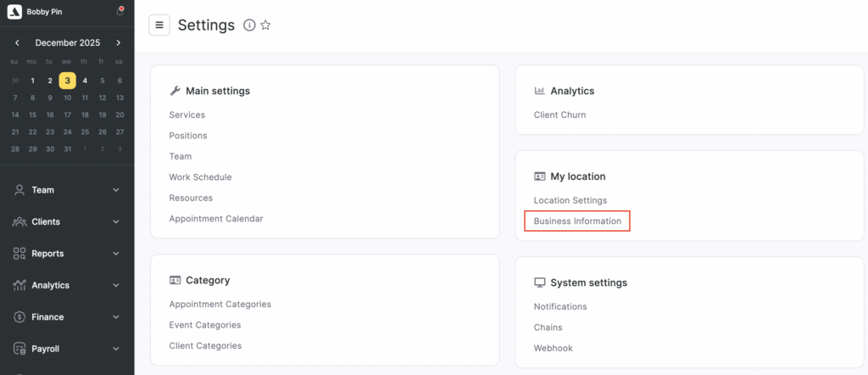Expand the Clients sidebar section

point(116,222)
